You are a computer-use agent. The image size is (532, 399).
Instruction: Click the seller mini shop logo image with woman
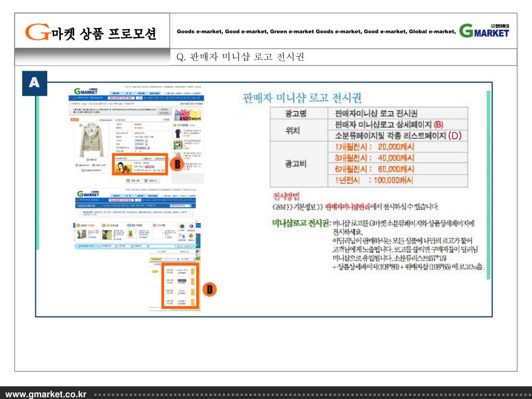pyautogui.click(x=124, y=167)
